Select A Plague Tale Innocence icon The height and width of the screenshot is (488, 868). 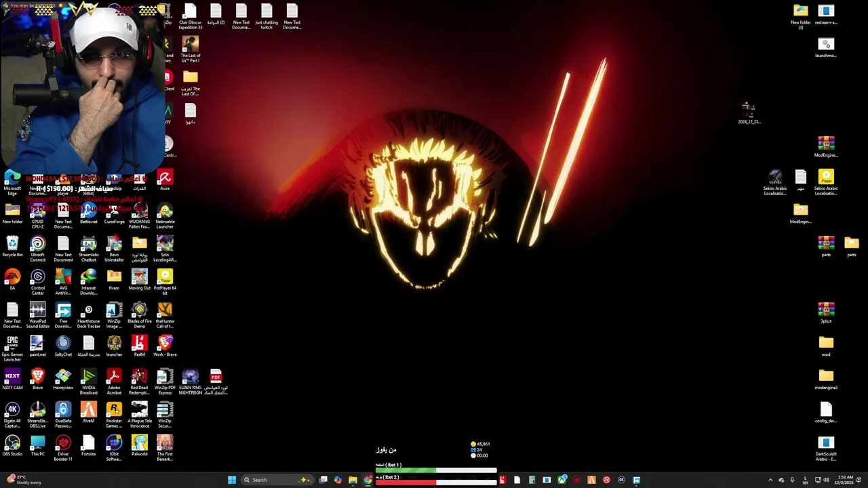pyautogui.click(x=140, y=415)
